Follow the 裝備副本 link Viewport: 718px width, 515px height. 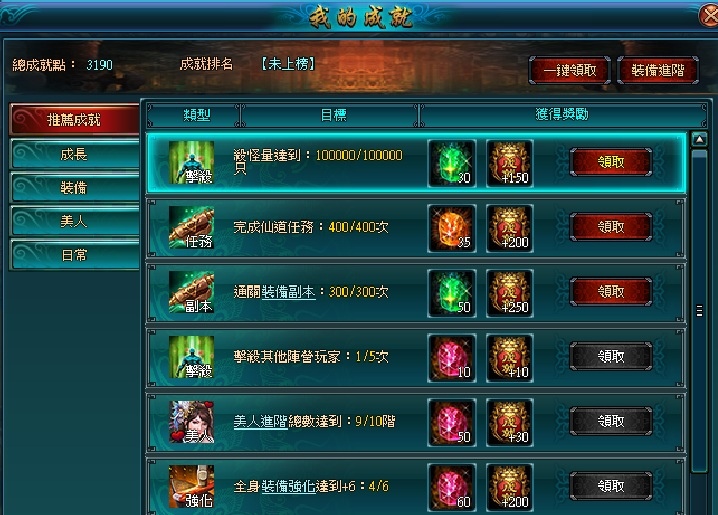point(288,292)
